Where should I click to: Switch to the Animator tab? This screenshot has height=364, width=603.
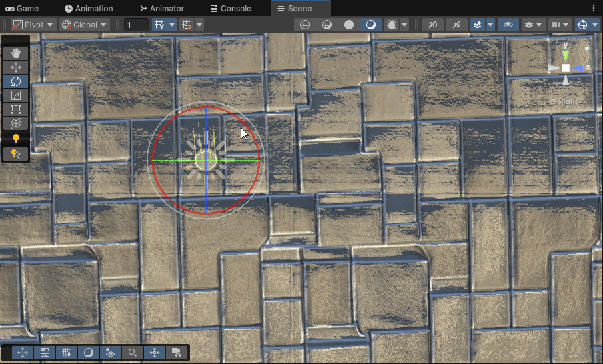coord(161,9)
